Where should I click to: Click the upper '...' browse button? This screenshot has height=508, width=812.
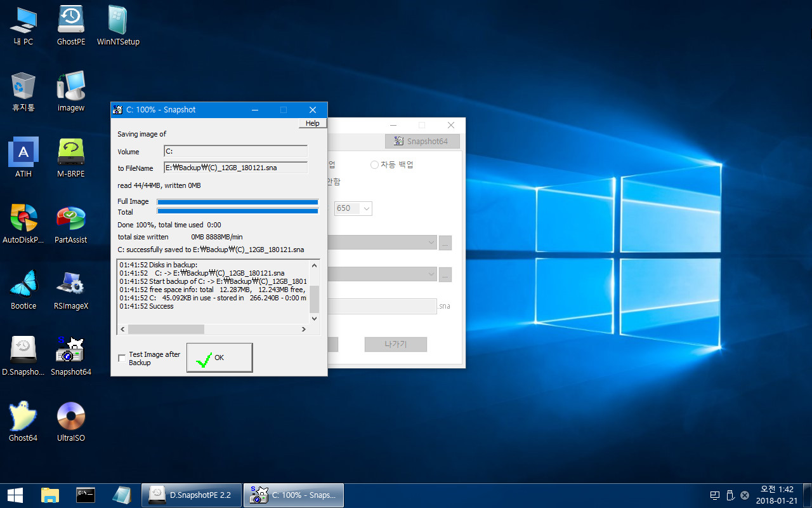click(445, 243)
